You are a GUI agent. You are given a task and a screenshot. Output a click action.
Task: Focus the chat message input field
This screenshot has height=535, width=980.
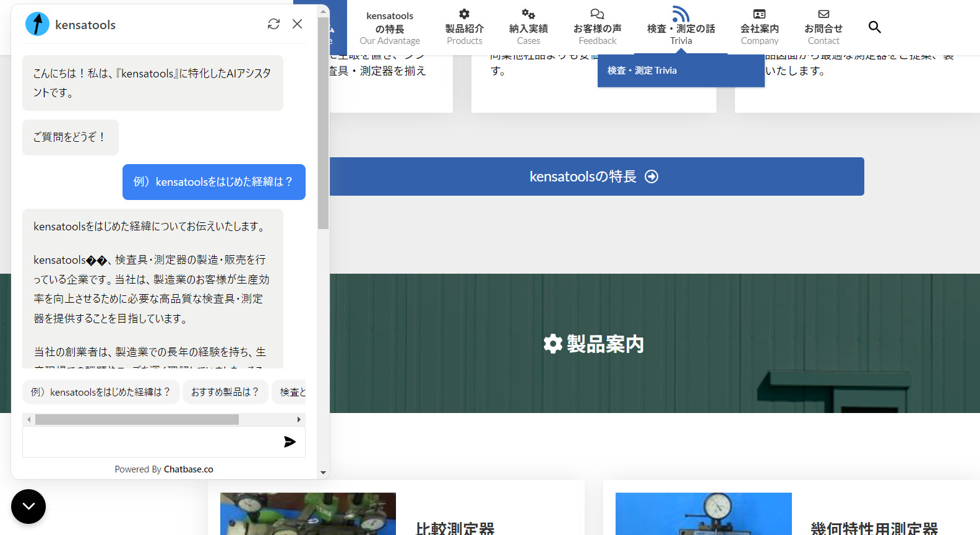[152, 441]
